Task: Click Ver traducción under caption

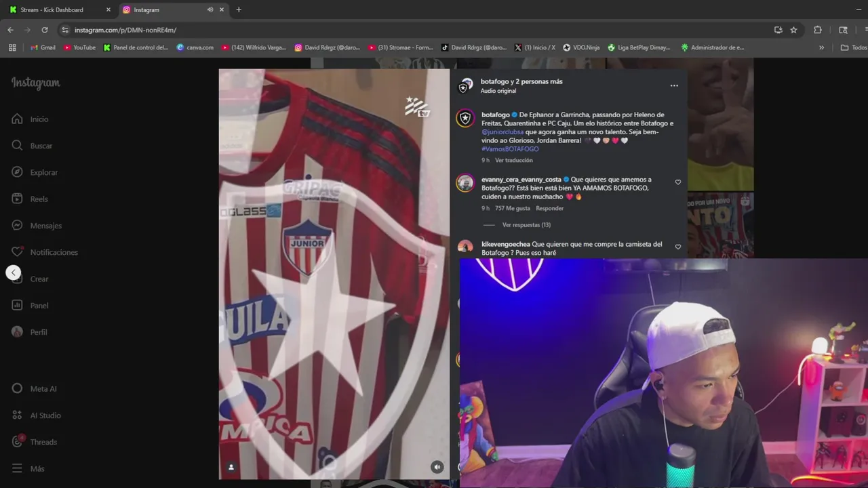Action: coord(514,161)
